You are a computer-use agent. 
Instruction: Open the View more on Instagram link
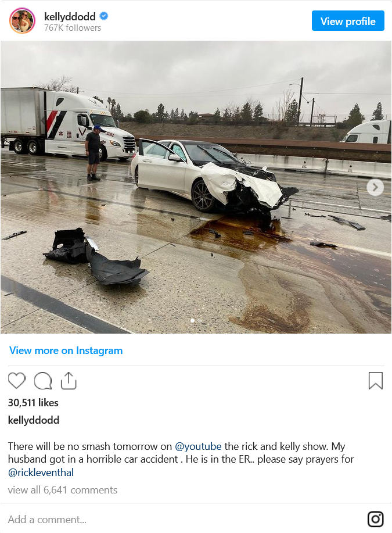(66, 350)
